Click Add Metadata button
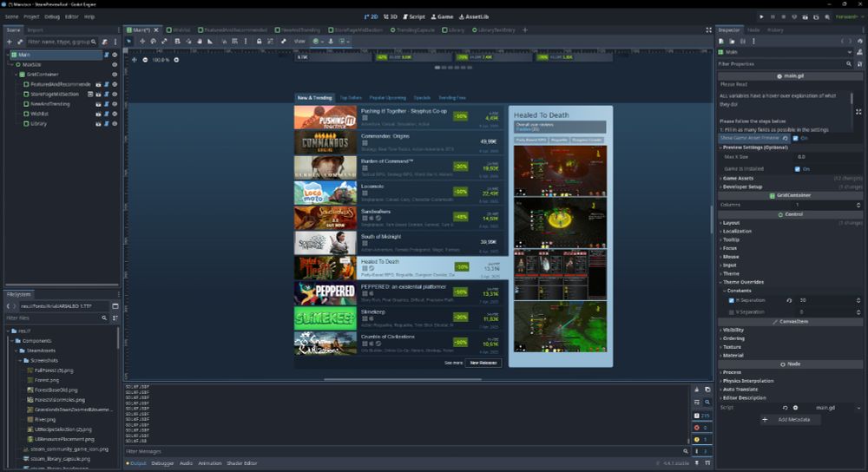Viewport: 868px width, 472px height. pos(789,420)
